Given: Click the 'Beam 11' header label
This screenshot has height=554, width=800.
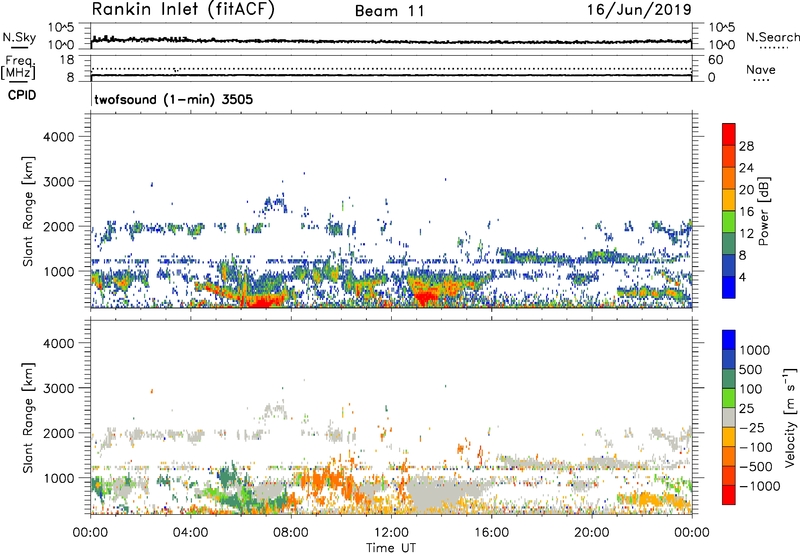Looking at the screenshot, I should (x=390, y=11).
